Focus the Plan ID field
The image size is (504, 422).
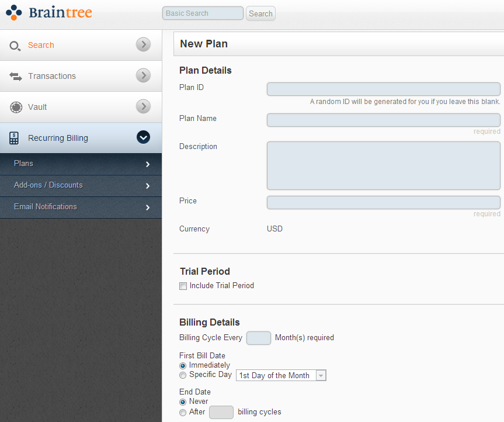pyautogui.click(x=384, y=89)
